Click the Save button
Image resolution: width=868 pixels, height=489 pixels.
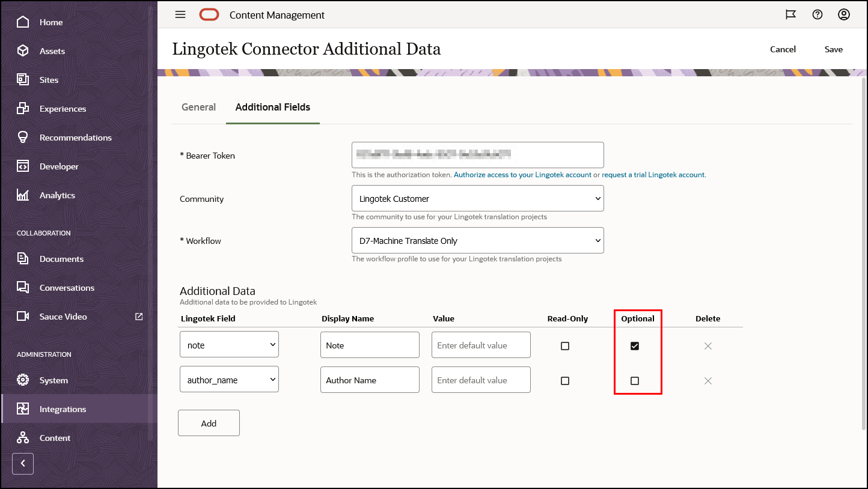point(833,49)
